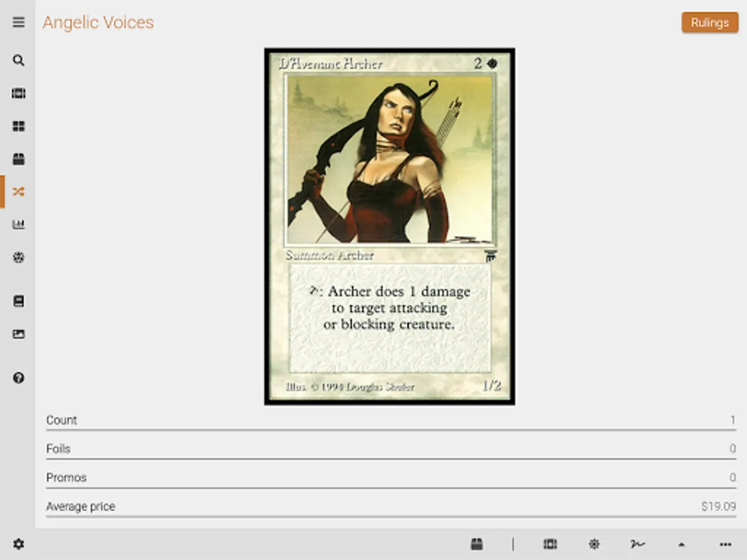Open the search page from sidebar

click(x=19, y=60)
